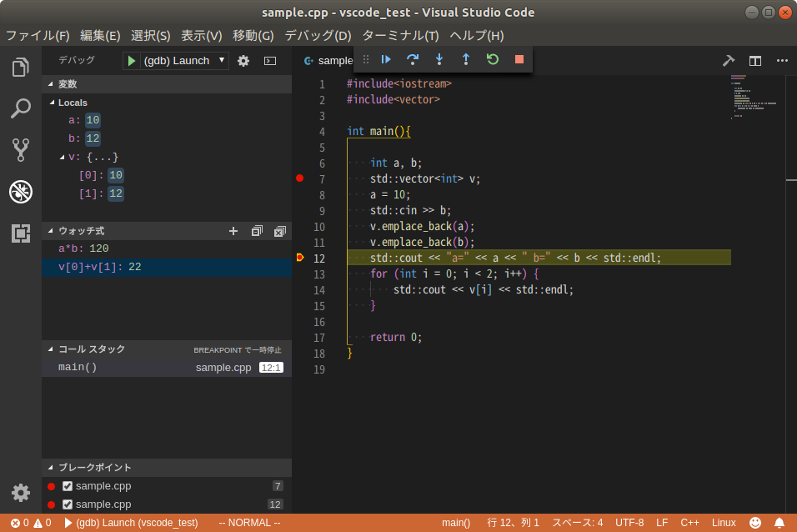Screen dimensions: 797x532
Task: Change line ending LF in status bar
Action: (662, 523)
